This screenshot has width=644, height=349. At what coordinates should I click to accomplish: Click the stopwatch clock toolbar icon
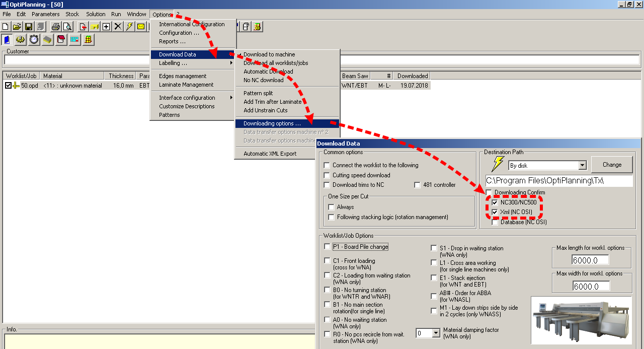point(34,39)
